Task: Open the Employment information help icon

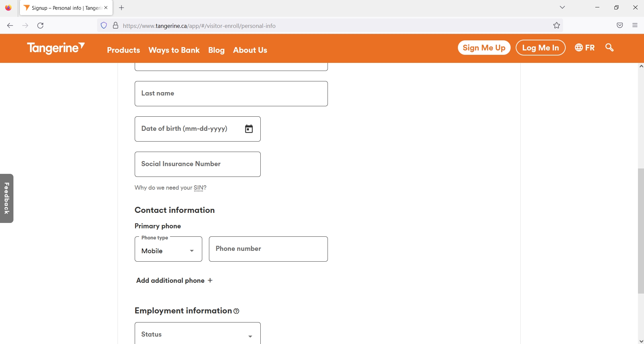Action: click(236, 311)
